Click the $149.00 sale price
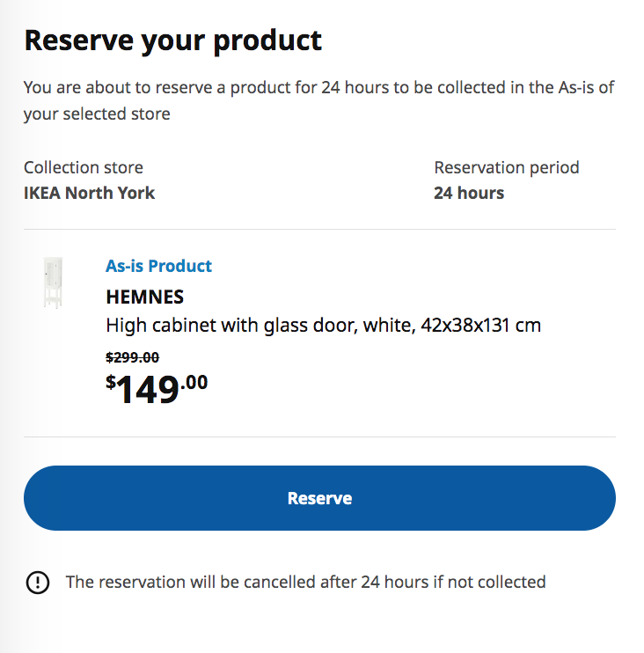644x653 pixels. (x=157, y=389)
